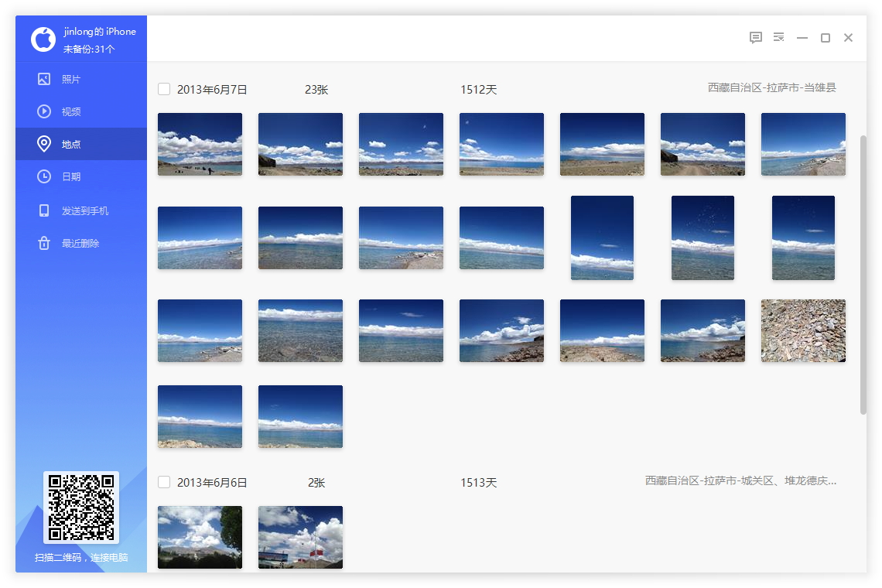Open portrait photo with white specks in sky
882x588 pixels.
703,238
